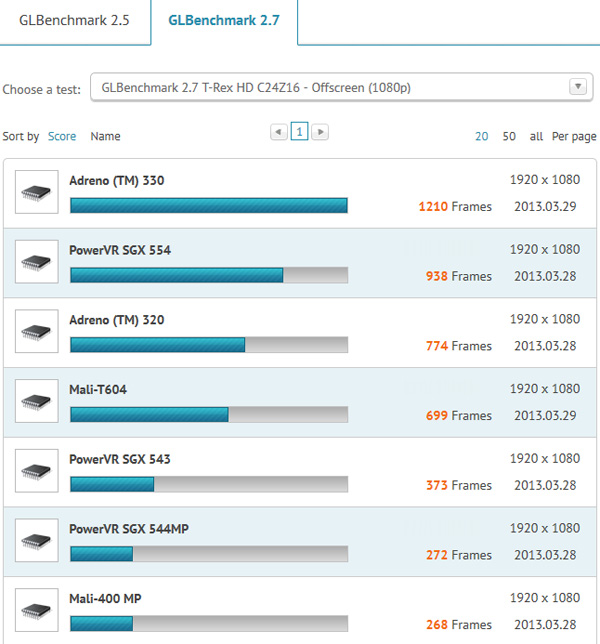The width and height of the screenshot is (600, 644).
Task: Click the test dropdown arrow button
Action: pos(578,87)
